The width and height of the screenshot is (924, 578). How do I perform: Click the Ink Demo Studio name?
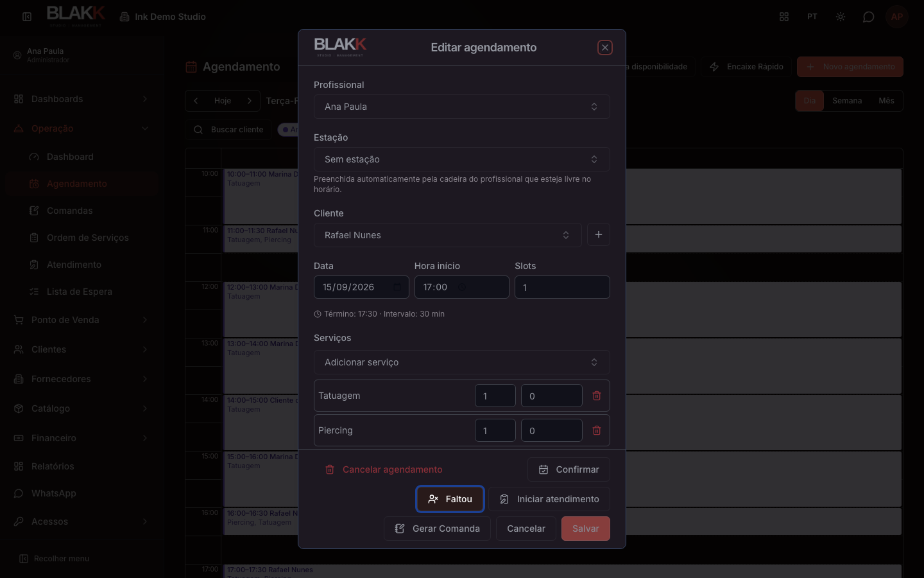[170, 17]
